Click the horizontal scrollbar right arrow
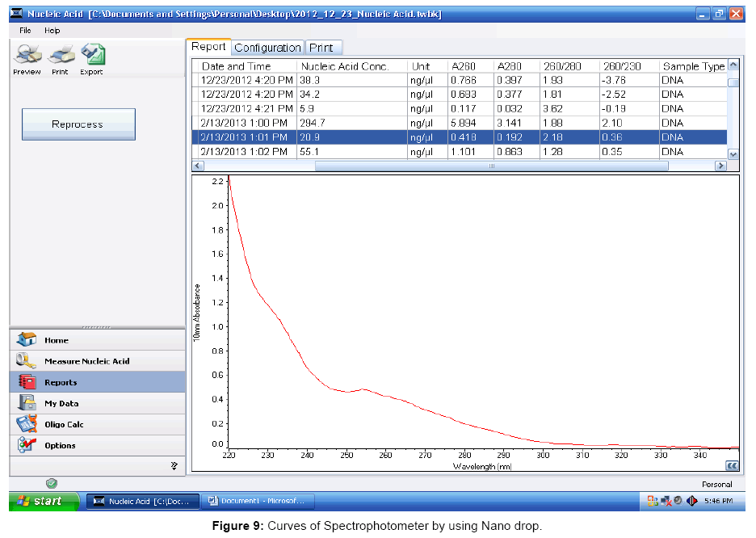 click(x=720, y=166)
